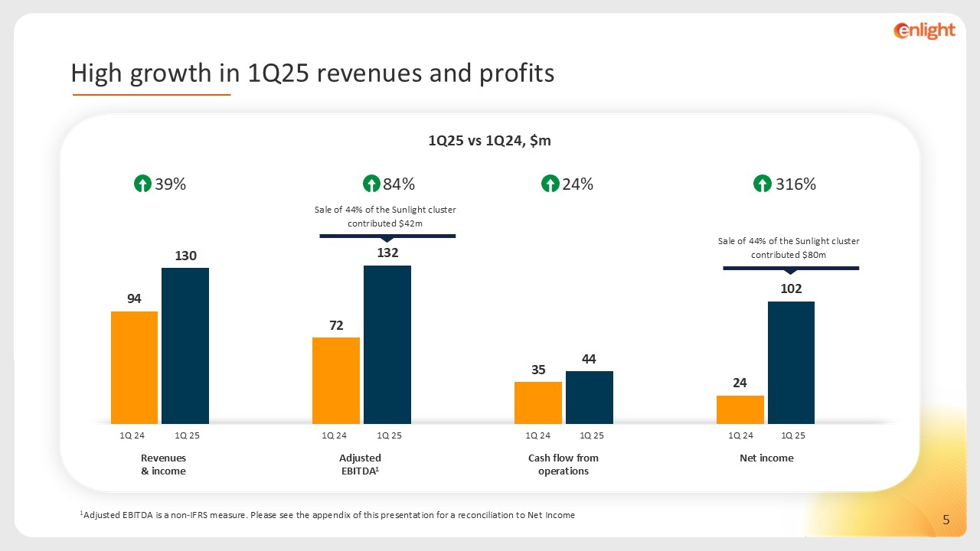This screenshot has height=551, width=980.
Task: Select the orange 1Q 24 Revenues bar
Action: (134, 367)
